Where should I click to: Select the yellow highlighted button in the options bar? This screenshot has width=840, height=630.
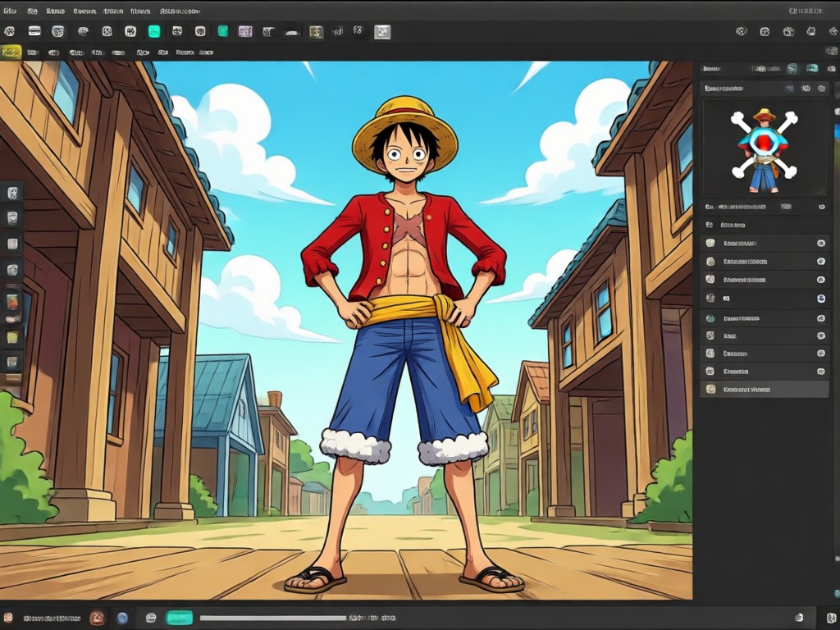click(x=11, y=52)
